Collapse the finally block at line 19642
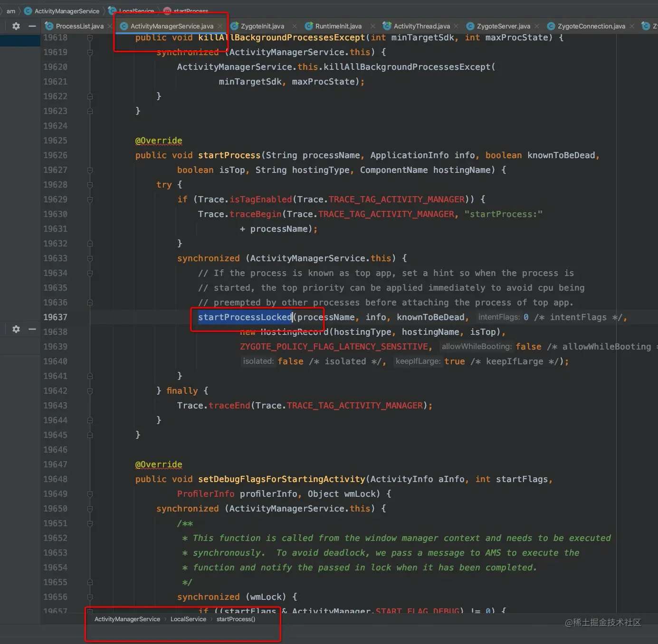 click(x=90, y=391)
